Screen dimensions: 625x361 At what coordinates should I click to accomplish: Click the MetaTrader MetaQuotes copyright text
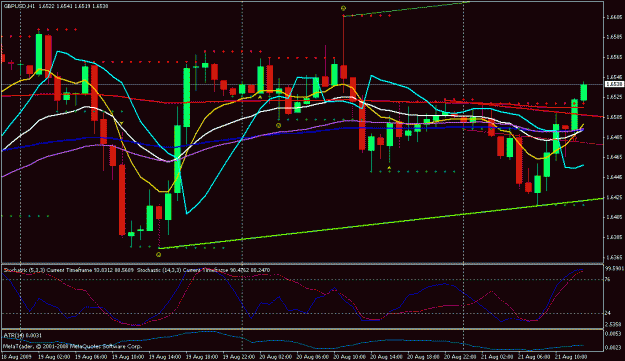click(73, 346)
